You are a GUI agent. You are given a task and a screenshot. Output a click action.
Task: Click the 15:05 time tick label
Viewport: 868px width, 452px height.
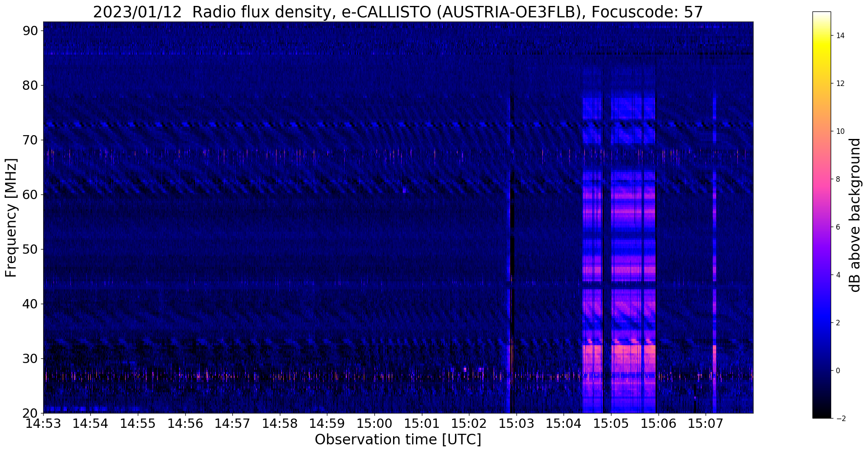click(x=611, y=423)
